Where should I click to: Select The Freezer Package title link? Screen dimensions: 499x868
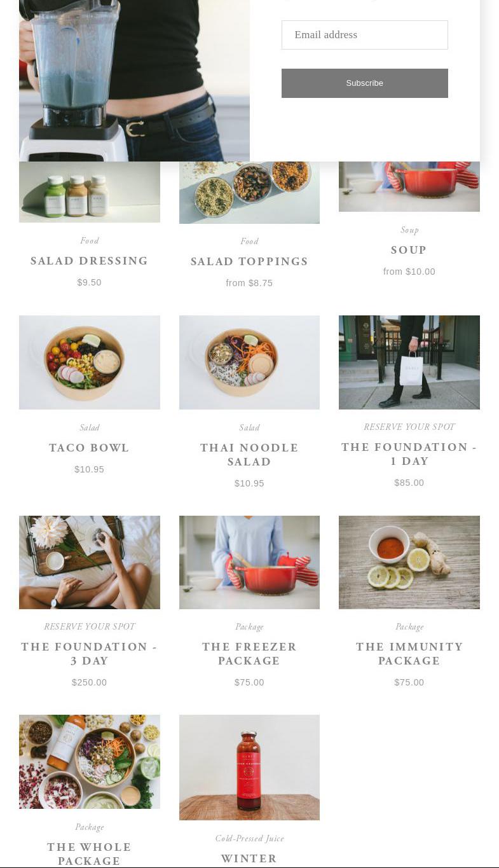(x=249, y=654)
